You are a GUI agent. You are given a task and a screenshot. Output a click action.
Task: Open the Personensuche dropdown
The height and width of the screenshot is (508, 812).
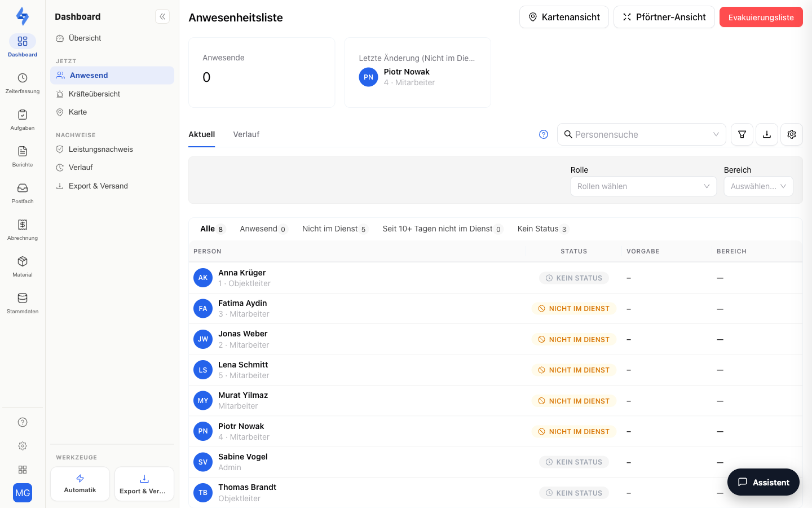click(642, 134)
